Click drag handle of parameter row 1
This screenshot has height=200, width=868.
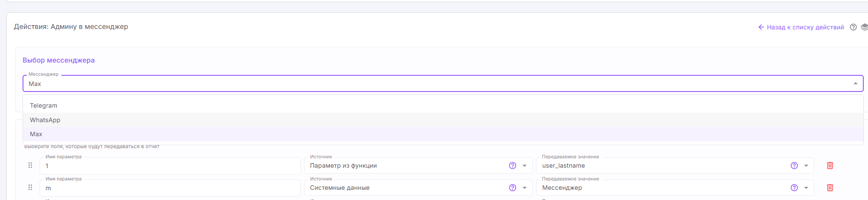pos(30,165)
